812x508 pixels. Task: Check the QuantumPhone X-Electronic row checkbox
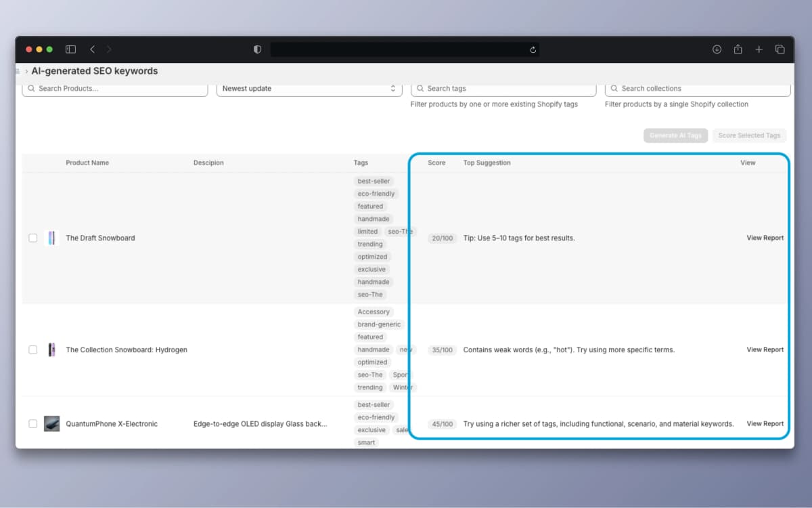coord(32,423)
